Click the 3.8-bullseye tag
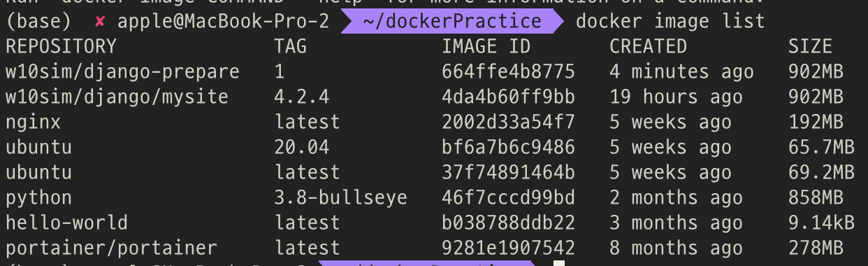Viewport: 868px width, 266px height. click(x=341, y=198)
